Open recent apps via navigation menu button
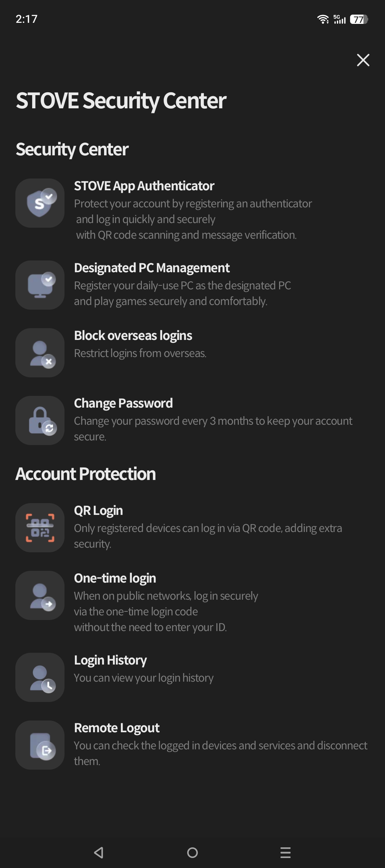The image size is (385, 868). click(x=285, y=852)
